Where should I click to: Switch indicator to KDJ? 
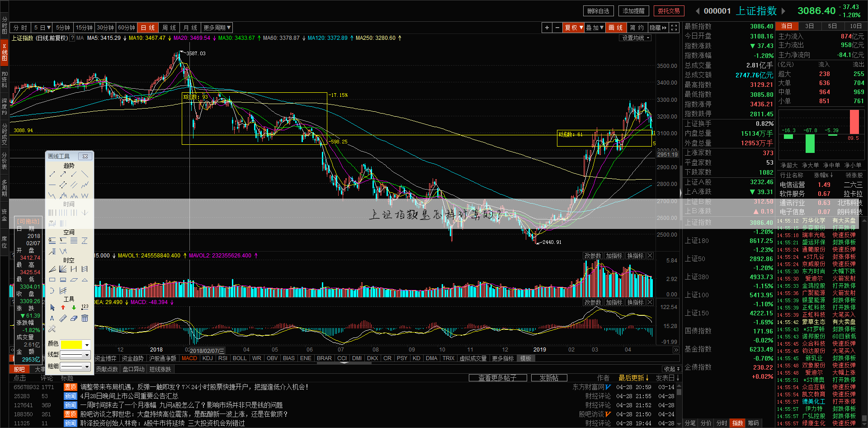[x=208, y=358]
